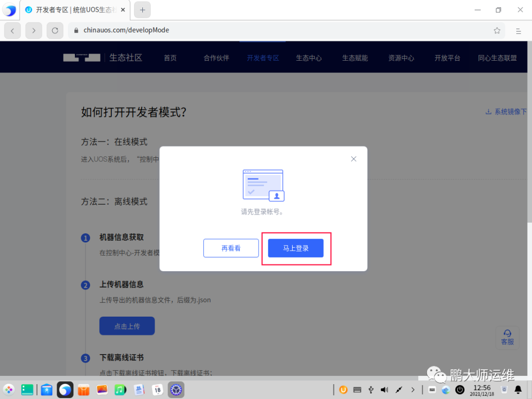Open the contacts taskbar icon
The width and height of the screenshot is (532, 399).
(139, 390)
